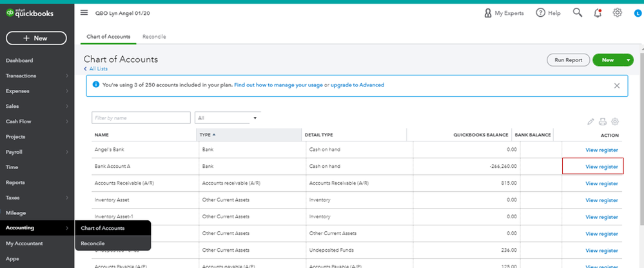View register for Undeposited Funds row
This screenshot has width=644, height=268.
tap(601, 251)
